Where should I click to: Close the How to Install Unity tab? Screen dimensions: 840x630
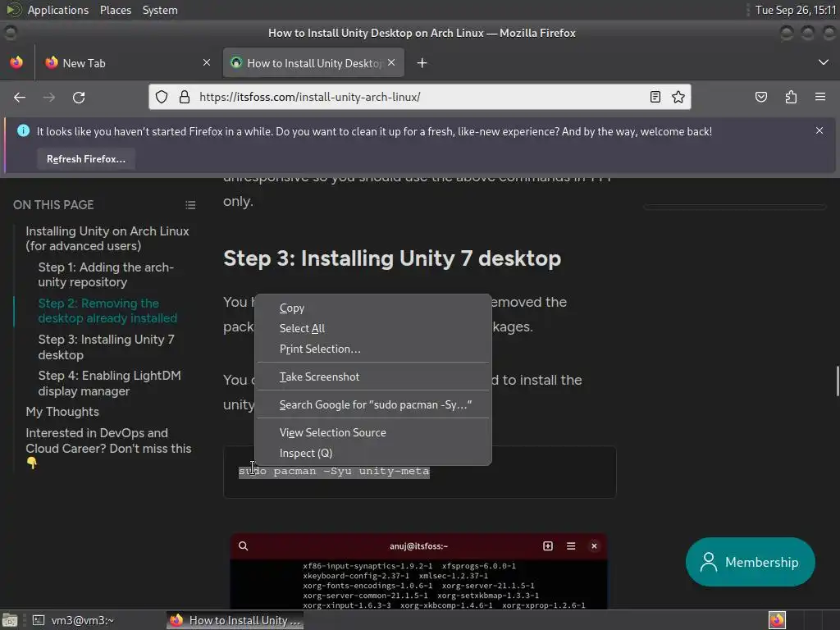391,62
